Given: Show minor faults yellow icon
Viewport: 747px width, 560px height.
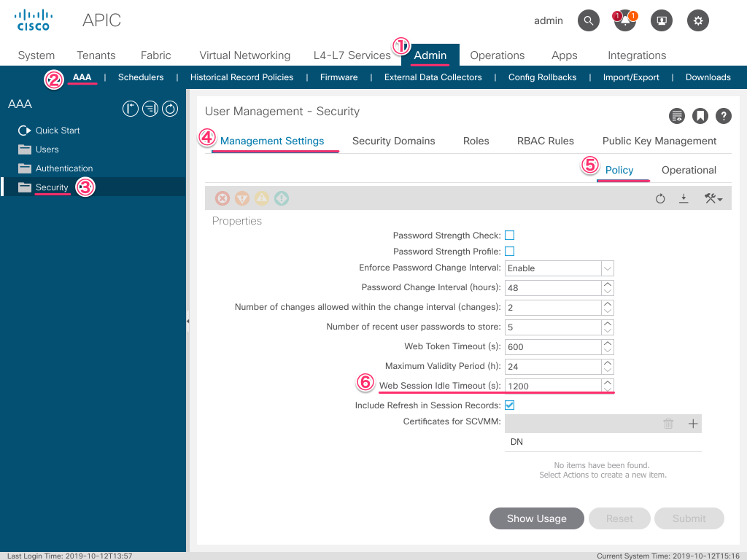Looking at the screenshot, I should (262, 198).
